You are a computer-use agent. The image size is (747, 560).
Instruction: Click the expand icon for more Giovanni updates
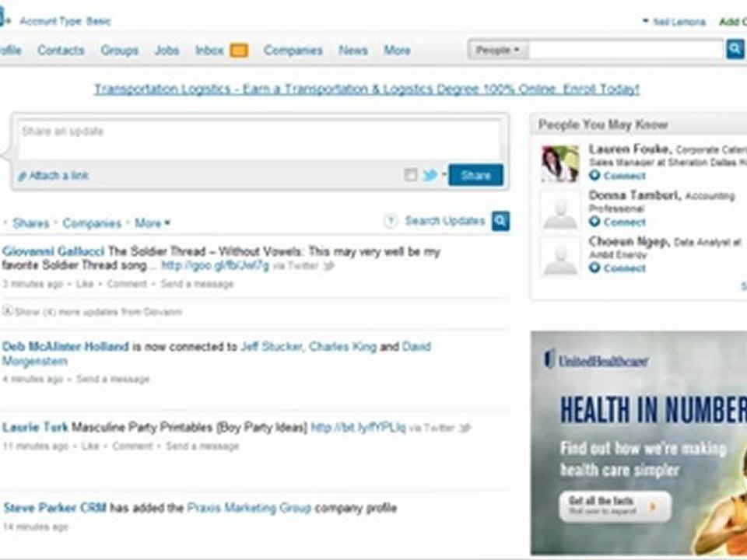pyautogui.click(x=7, y=311)
